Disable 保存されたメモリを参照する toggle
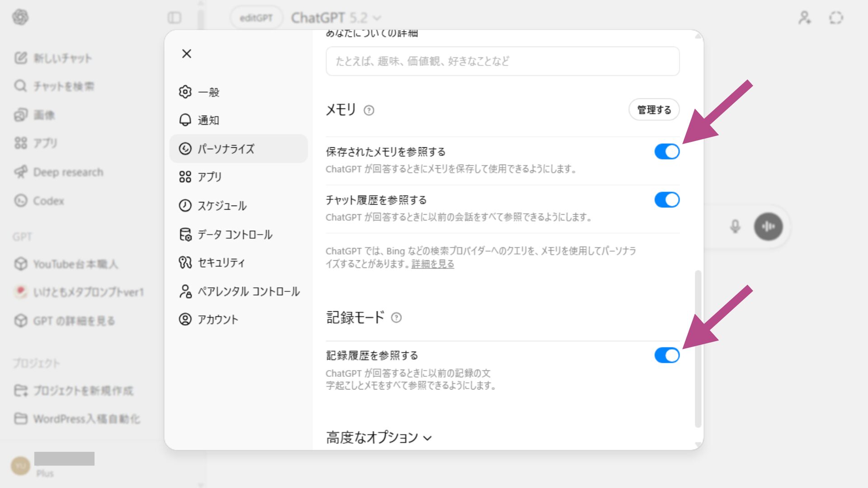Screen dimensions: 868x488 point(666,151)
